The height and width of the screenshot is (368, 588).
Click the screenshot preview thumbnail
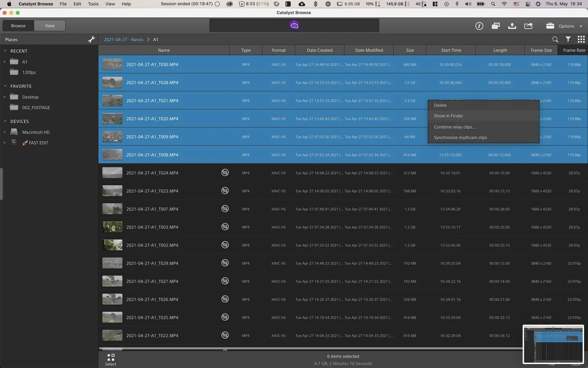coord(553,344)
